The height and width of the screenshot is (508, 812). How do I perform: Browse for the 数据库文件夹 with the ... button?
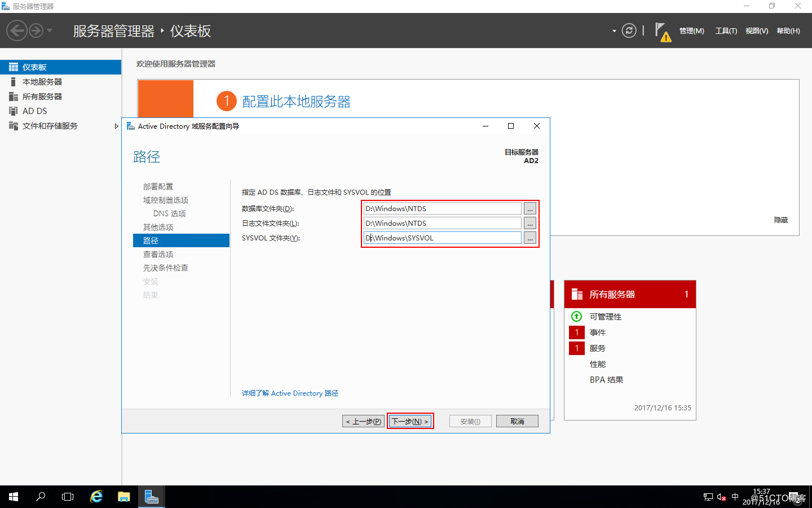[x=530, y=208]
